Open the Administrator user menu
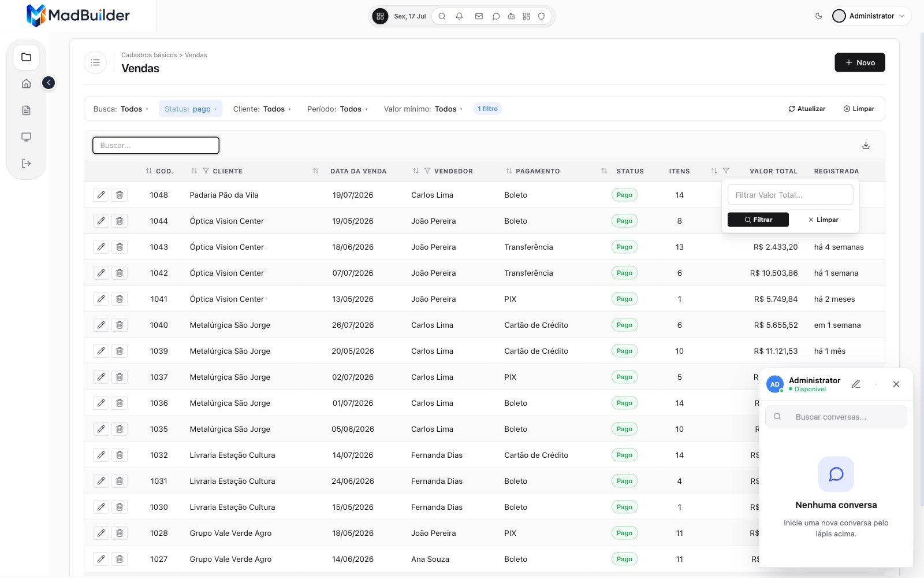Viewport: 924px width, 578px height. (x=871, y=16)
